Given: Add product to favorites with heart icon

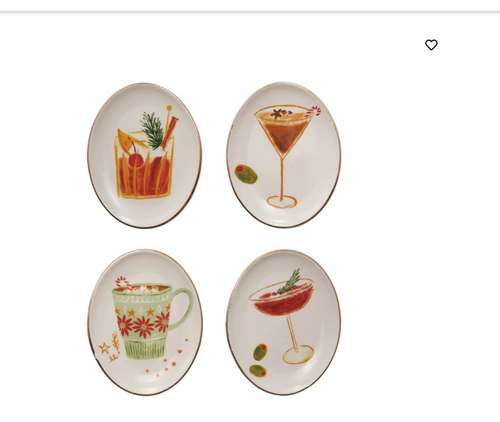Looking at the screenshot, I should [x=431, y=45].
